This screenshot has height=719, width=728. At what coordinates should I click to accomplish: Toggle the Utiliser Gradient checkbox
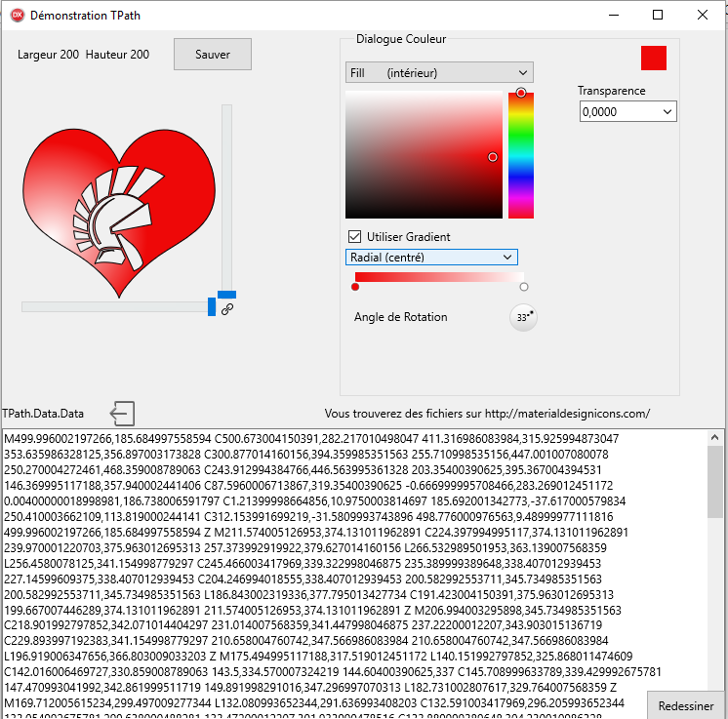point(355,236)
